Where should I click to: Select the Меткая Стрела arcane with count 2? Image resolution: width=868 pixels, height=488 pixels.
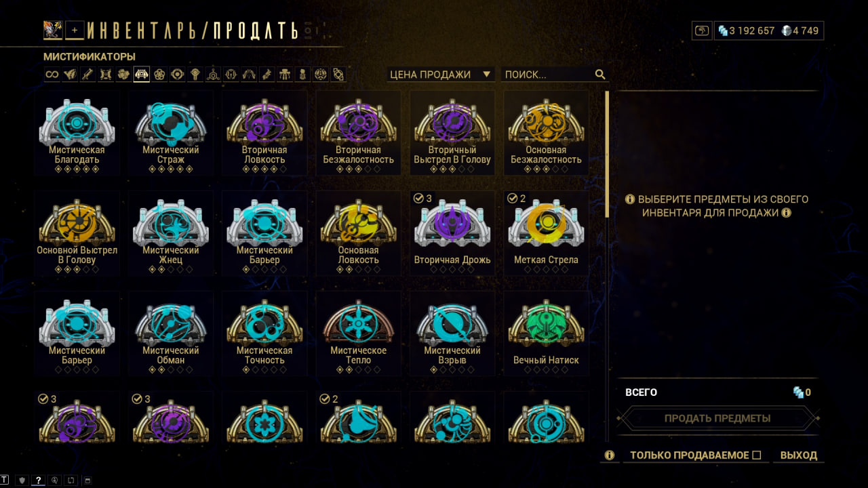coord(546,233)
